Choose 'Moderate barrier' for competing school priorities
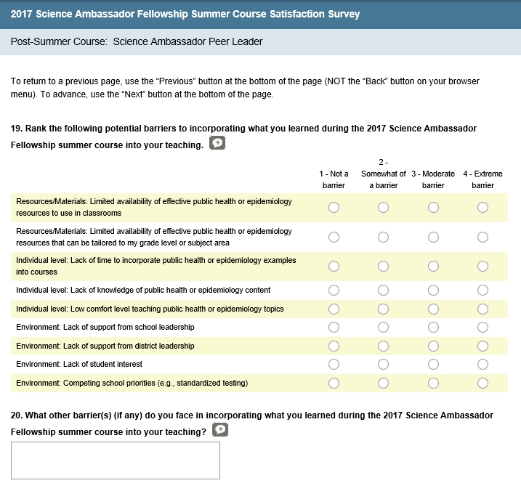The image size is (521, 491). 433,383
